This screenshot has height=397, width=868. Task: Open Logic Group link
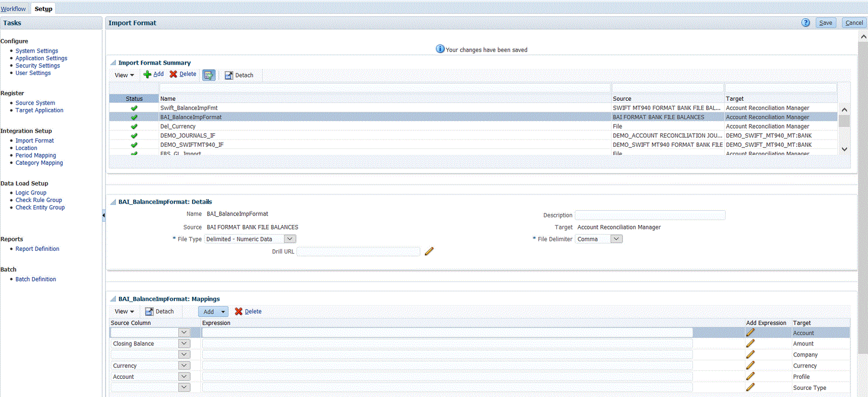pos(31,193)
